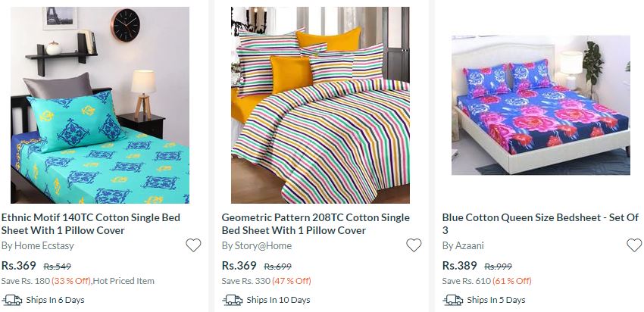Click the 47 % Off discount label
The height and width of the screenshot is (312, 644).
point(292,281)
